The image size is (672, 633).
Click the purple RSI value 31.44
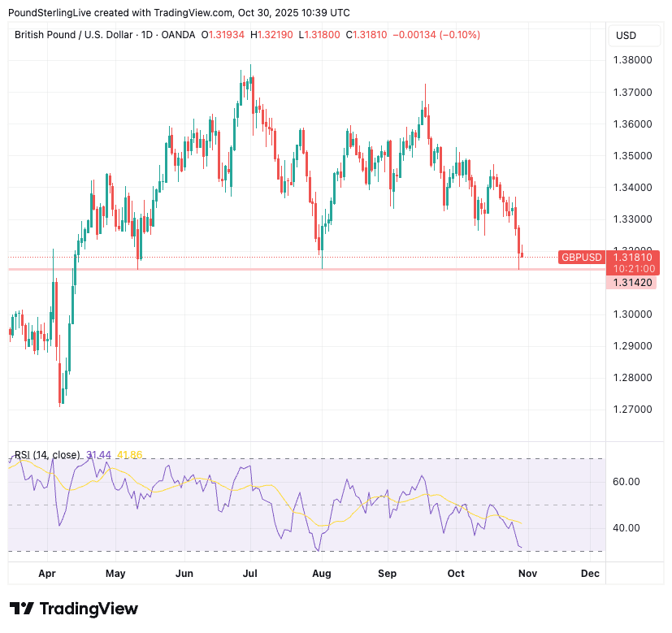click(x=98, y=454)
